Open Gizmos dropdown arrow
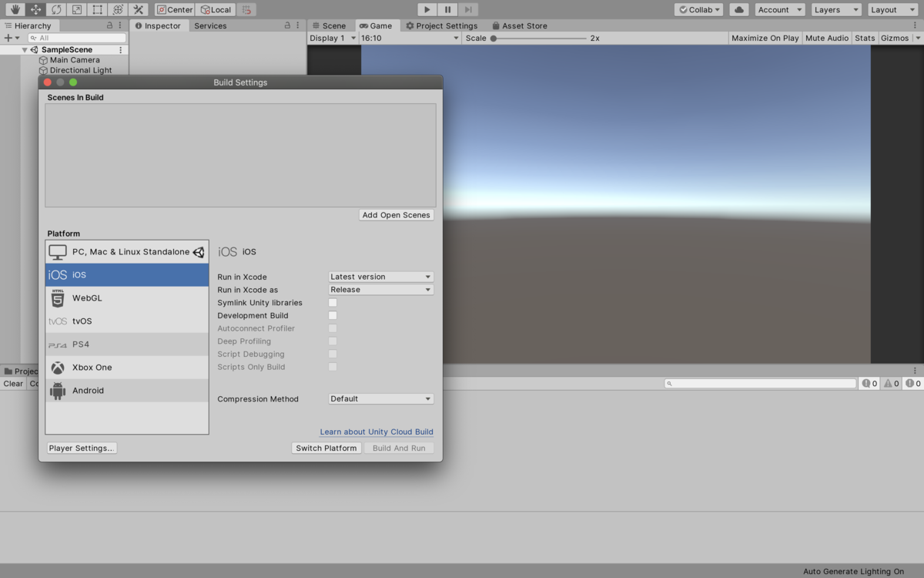This screenshot has height=578, width=924. (917, 38)
